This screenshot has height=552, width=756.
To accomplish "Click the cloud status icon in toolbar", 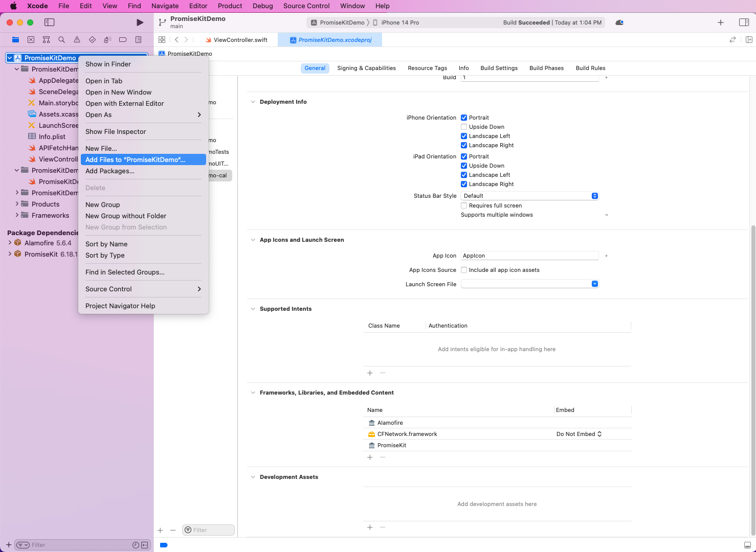I will coord(619,22).
